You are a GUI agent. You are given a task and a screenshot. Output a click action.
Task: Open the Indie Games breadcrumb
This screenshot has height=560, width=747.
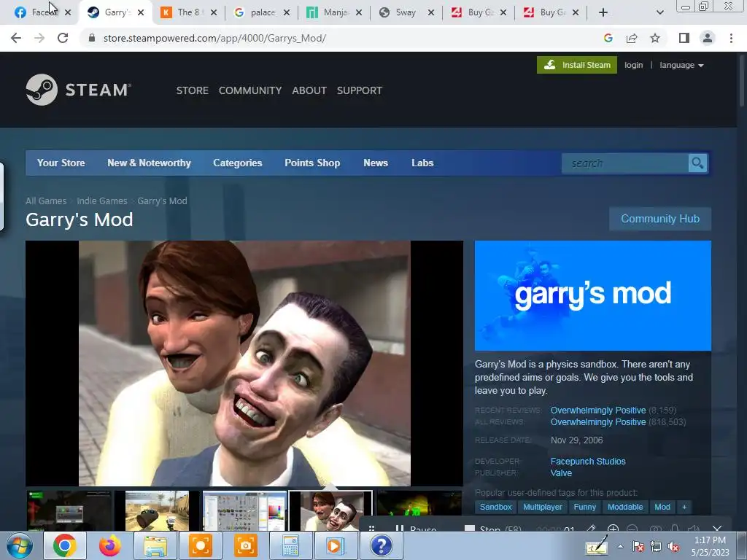102,201
